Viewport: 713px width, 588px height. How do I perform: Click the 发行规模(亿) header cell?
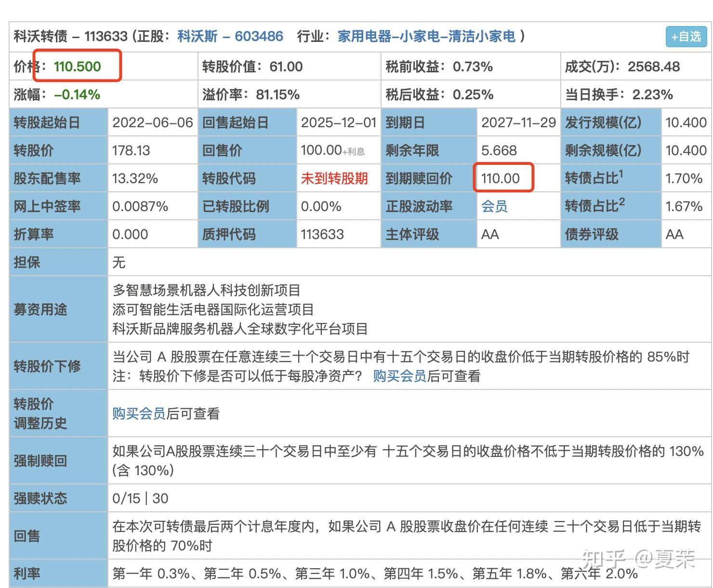pos(611,122)
